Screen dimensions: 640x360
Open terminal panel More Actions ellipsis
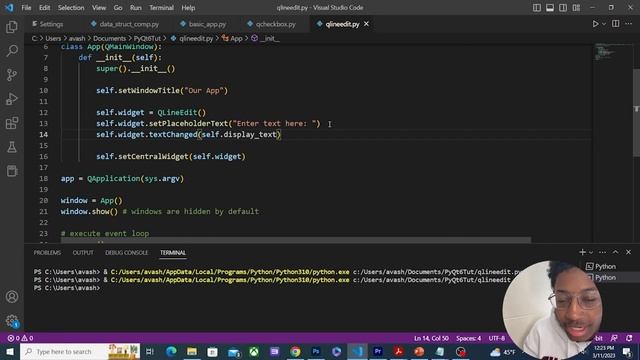click(x=602, y=252)
